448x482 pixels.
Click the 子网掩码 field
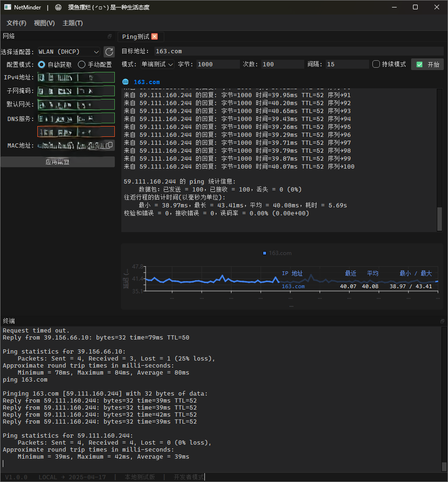[x=76, y=91]
